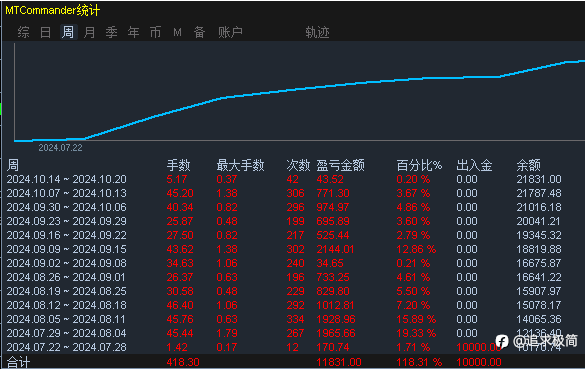Click the 合计 total row label

19,362
